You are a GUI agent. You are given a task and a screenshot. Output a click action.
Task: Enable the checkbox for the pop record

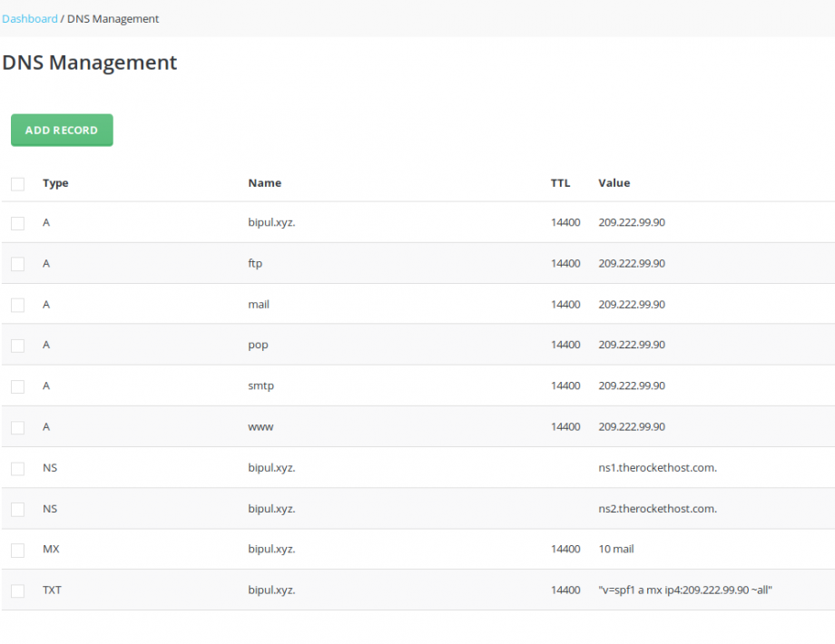click(17, 345)
